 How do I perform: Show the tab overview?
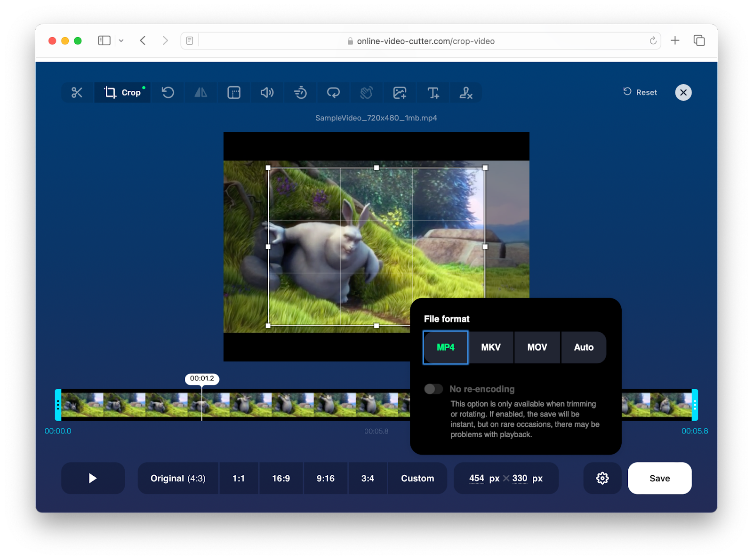pyautogui.click(x=699, y=40)
